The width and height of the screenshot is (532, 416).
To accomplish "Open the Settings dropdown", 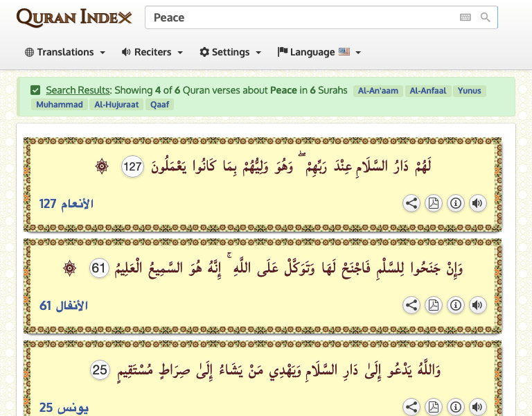I will (x=231, y=52).
